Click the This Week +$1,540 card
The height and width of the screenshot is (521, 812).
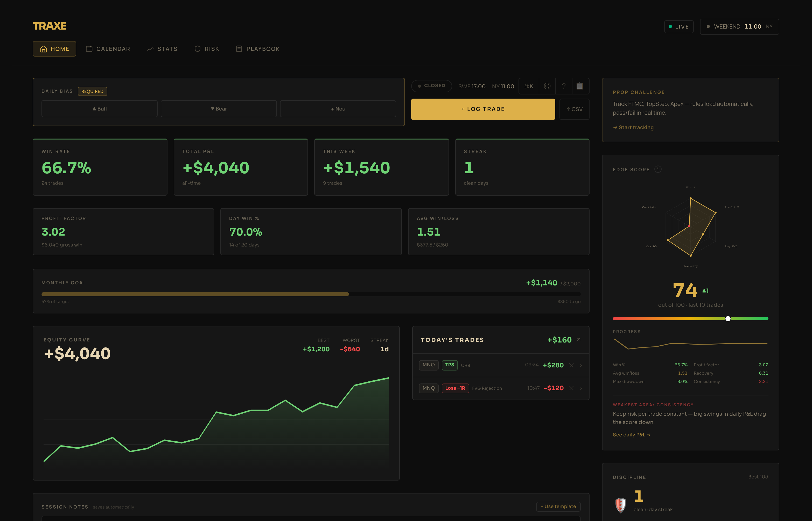click(x=382, y=167)
